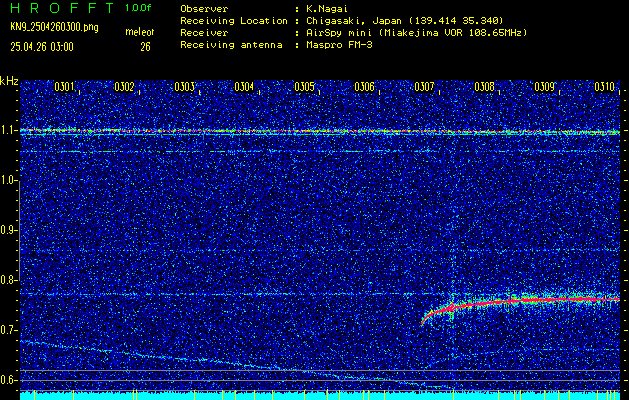Click the 0.7 frequency axis label
The height and width of the screenshot is (400, 629).
point(8,330)
